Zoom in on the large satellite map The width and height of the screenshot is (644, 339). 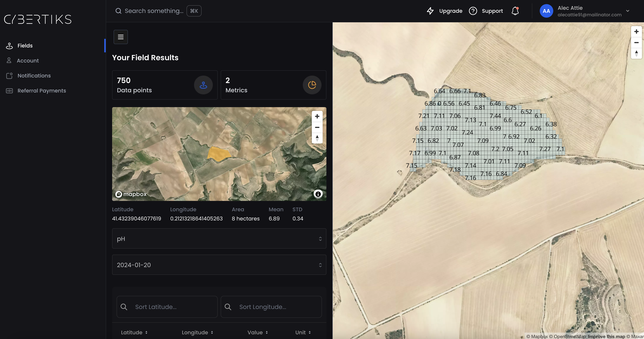click(x=637, y=32)
